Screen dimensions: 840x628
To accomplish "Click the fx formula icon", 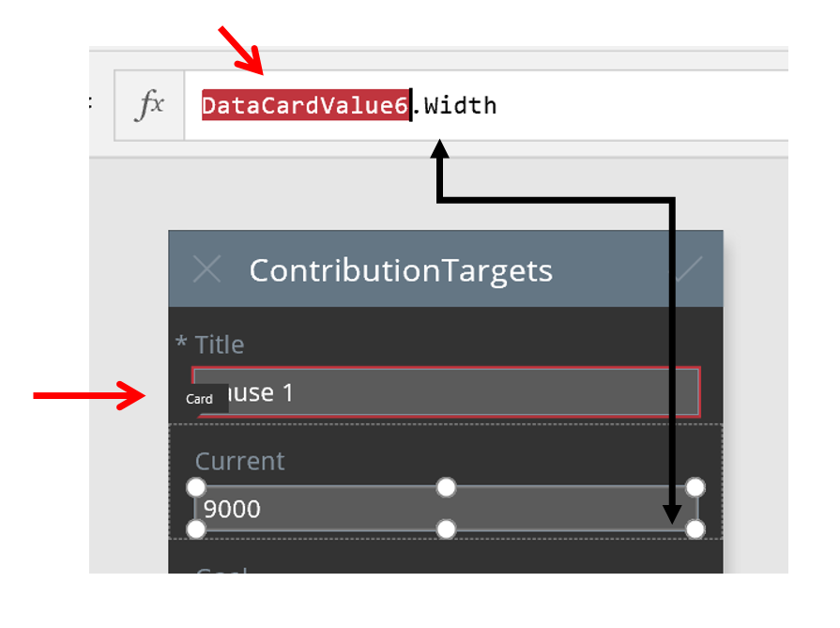I will pyautogui.click(x=150, y=105).
